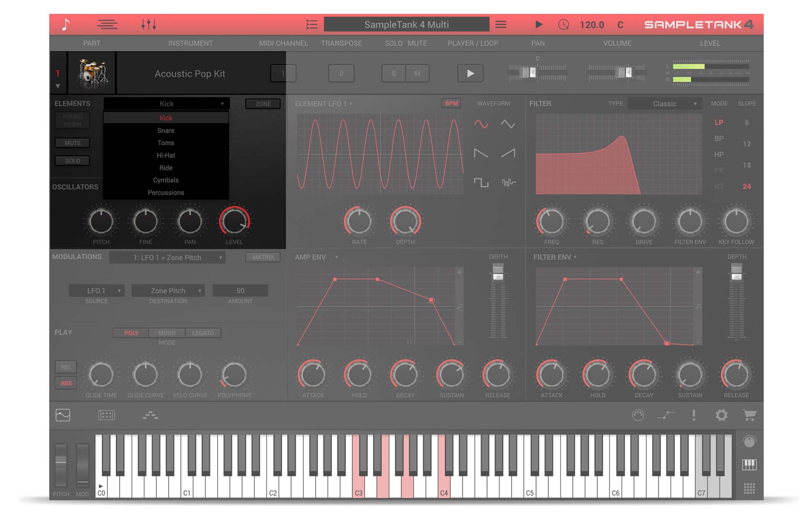Click the modulation amount field showing 50
Viewport: 812px width, 516px height.
tap(240, 290)
